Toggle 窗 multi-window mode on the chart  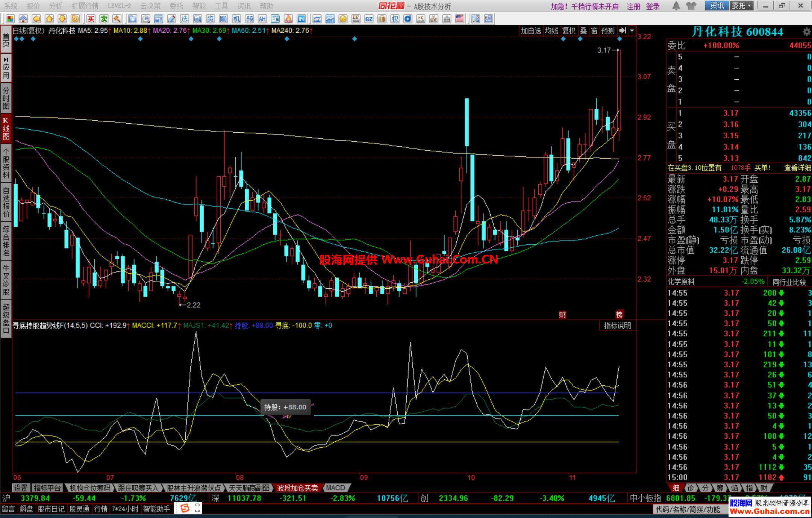594,31
